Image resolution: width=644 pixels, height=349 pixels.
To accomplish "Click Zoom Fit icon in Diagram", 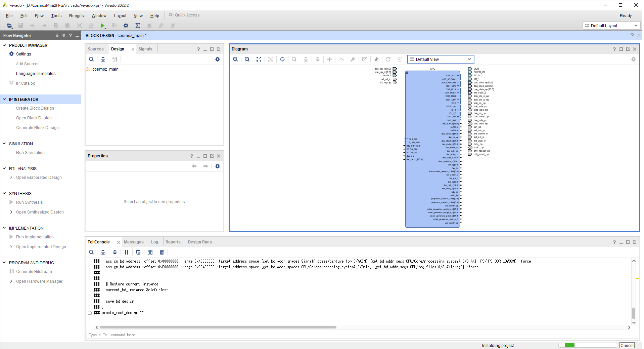I will 259,59.
